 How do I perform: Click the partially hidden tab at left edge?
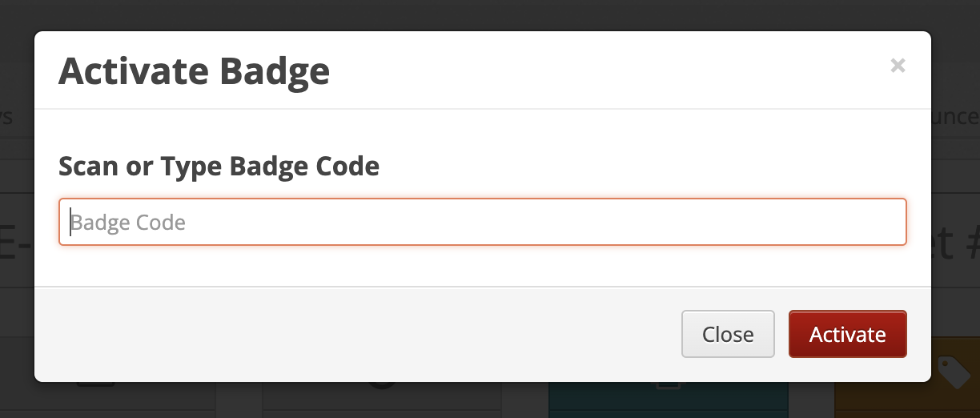point(6,117)
